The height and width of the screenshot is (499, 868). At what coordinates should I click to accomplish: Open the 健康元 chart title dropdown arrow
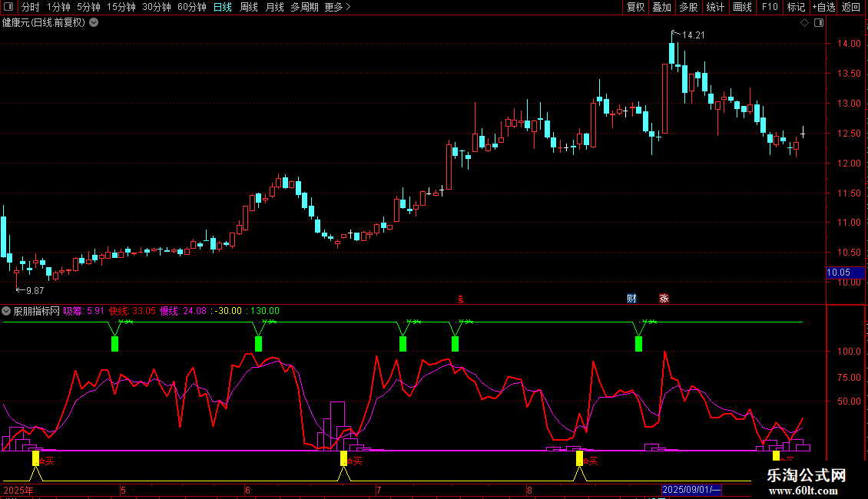94,22
